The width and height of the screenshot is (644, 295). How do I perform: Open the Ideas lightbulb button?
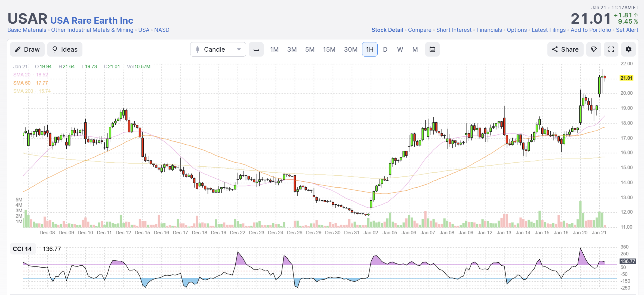[65, 49]
